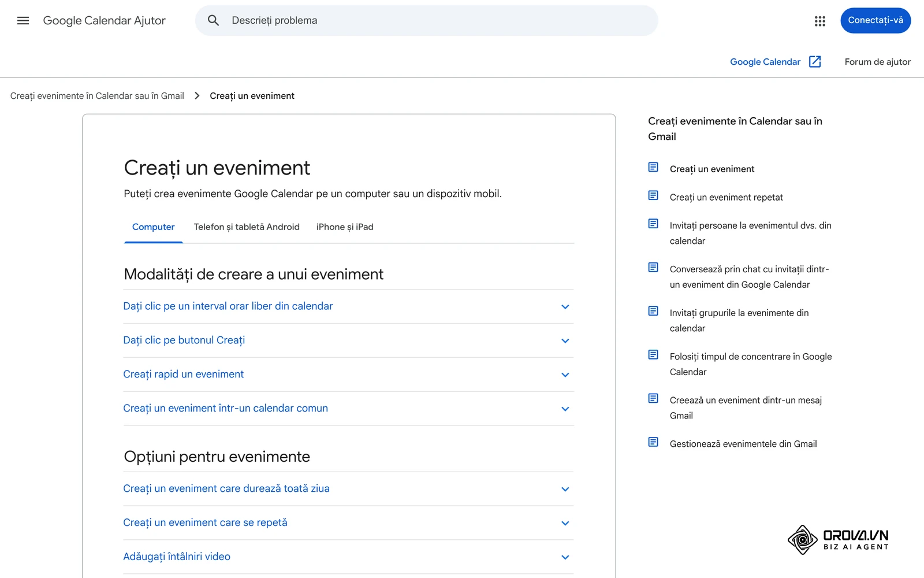Click the breadcrumb chevron separator arrow

(x=197, y=96)
